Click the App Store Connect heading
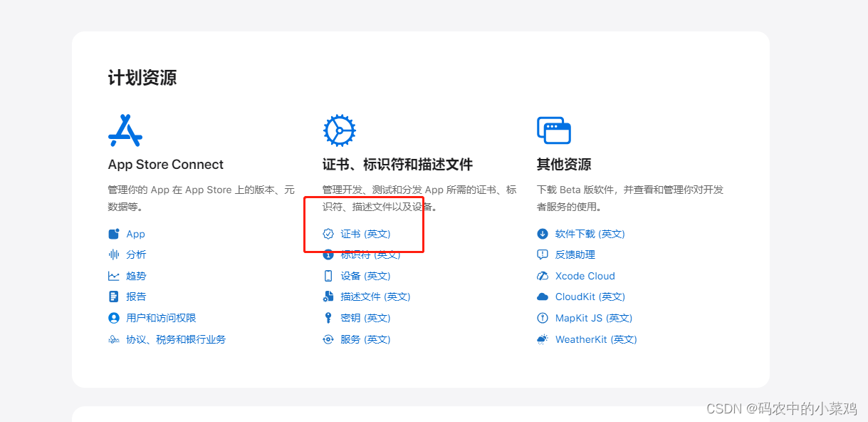The width and height of the screenshot is (868, 422). point(166,165)
